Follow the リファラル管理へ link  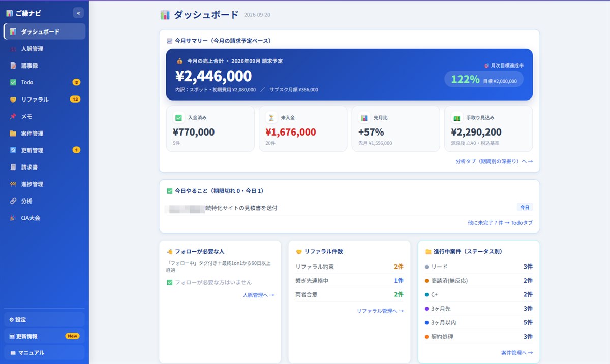[380, 311]
